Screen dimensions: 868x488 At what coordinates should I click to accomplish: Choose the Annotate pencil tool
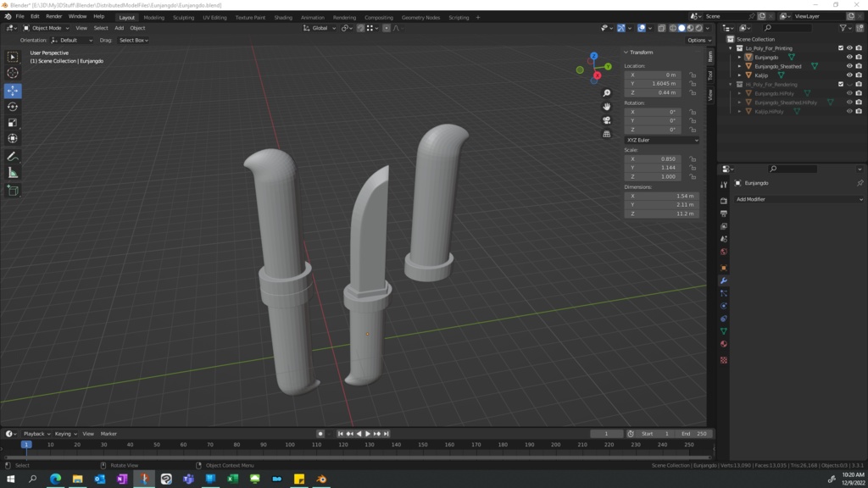(x=13, y=157)
